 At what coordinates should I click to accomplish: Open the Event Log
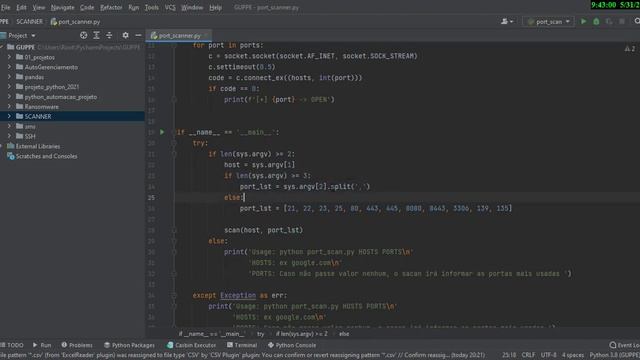[624, 345]
